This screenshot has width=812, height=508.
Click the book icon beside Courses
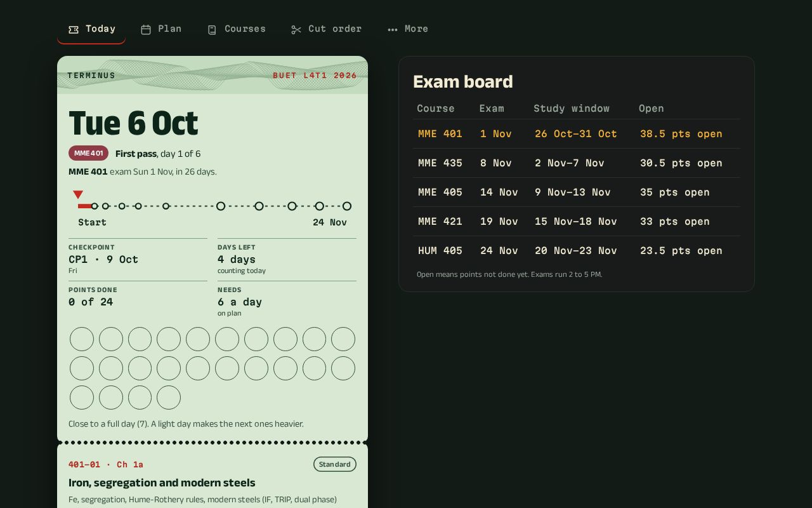pyautogui.click(x=212, y=29)
